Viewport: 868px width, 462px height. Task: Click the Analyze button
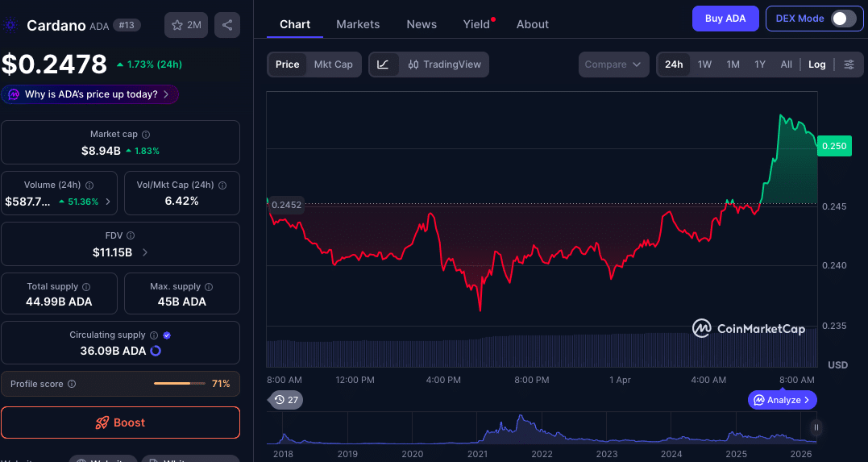(x=783, y=400)
